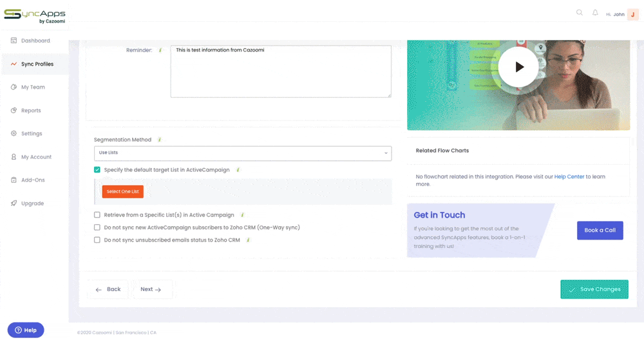This screenshot has width=644, height=342.
Task: Open the Segmentation Method dropdown
Action: tap(243, 153)
